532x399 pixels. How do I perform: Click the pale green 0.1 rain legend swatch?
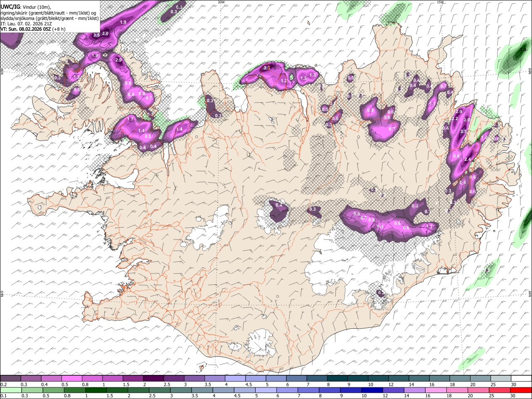tap(11, 390)
